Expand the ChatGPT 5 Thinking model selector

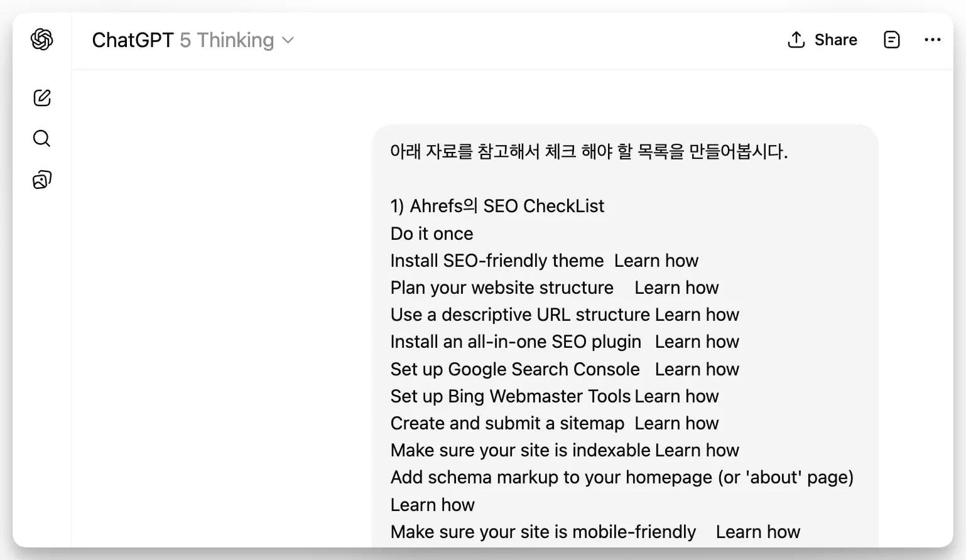(193, 40)
